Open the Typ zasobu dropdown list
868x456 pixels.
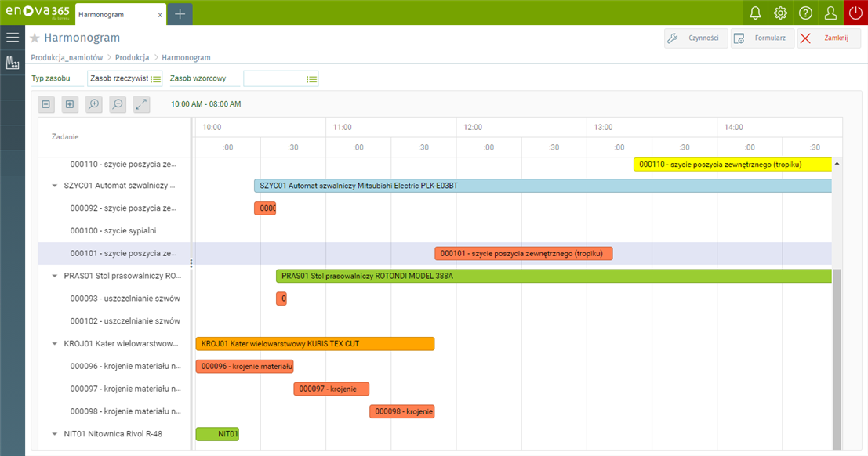coord(156,79)
